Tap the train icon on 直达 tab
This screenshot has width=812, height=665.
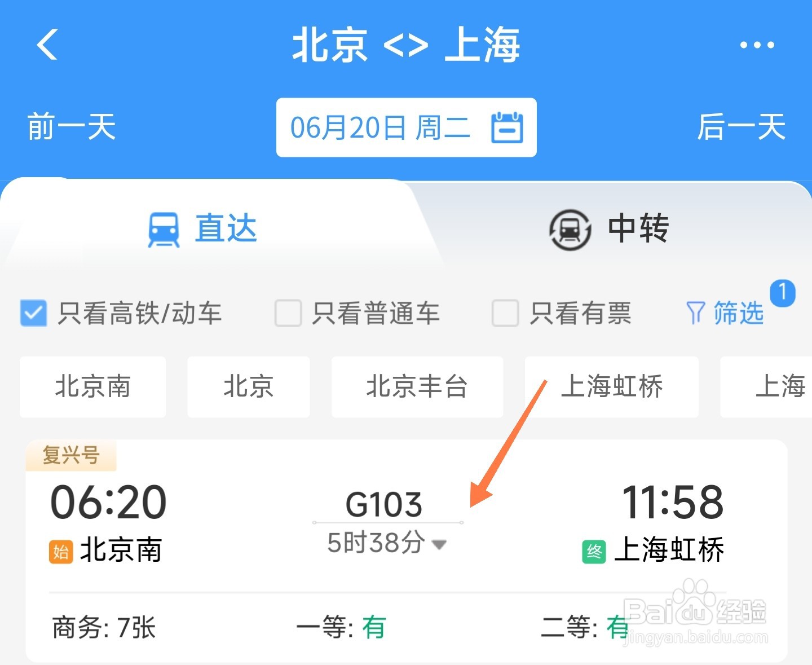pos(164,230)
